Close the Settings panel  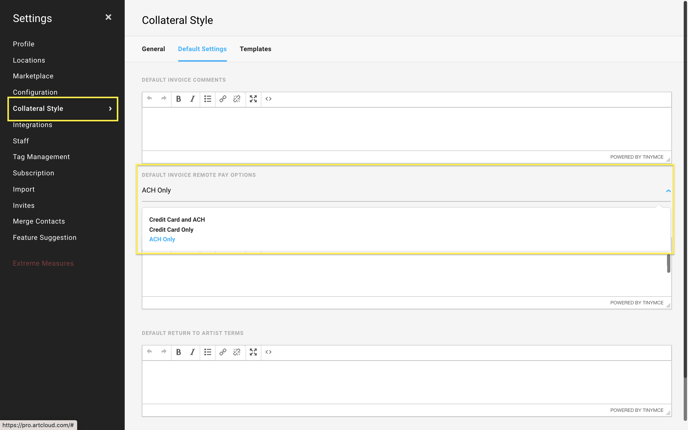(x=108, y=17)
